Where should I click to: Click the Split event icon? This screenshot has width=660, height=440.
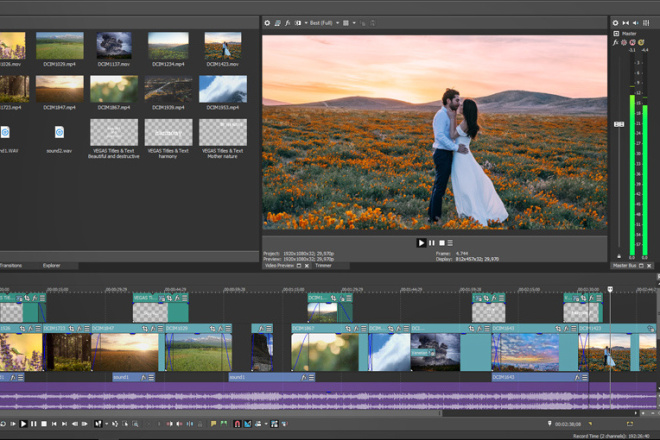pos(190,424)
